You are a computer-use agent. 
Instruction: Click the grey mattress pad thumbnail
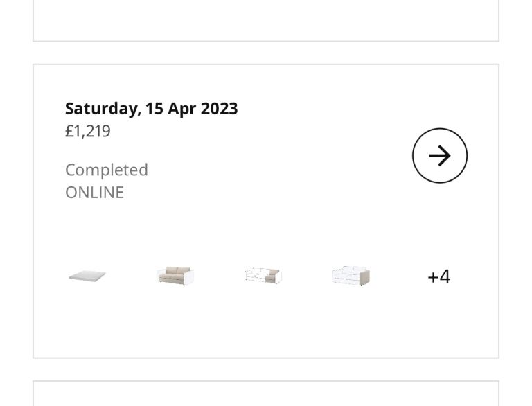coord(87,276)
